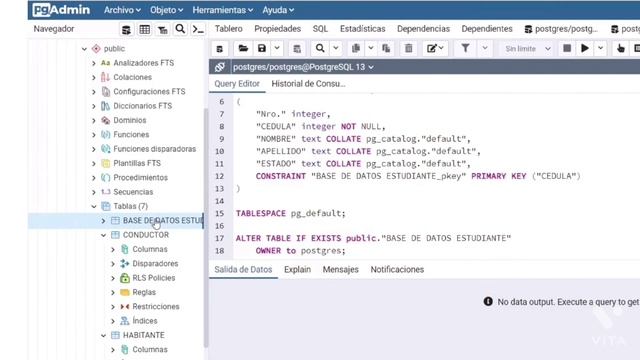Expand the Funciones node
Image resolution: width=640 pixels, height=360 pixels.
point(94,135)
